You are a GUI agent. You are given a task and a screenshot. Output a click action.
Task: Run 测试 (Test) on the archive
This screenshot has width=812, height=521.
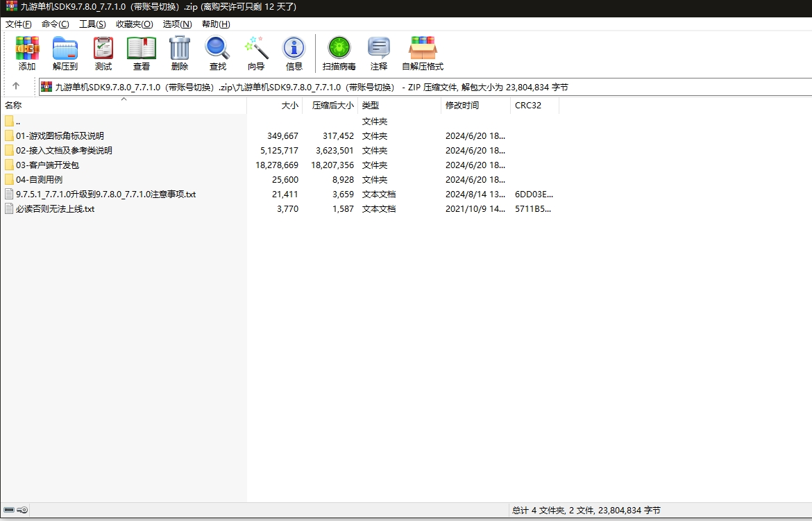(x=103, y=53)
